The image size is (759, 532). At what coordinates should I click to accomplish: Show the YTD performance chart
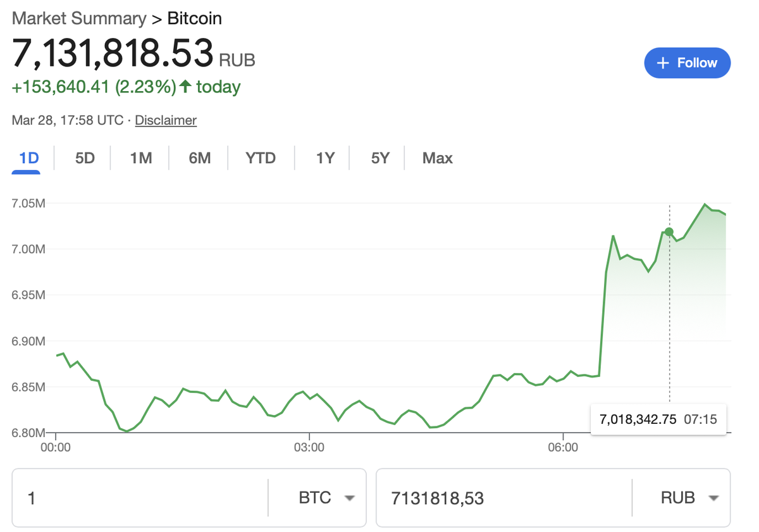tap(260, 158)
